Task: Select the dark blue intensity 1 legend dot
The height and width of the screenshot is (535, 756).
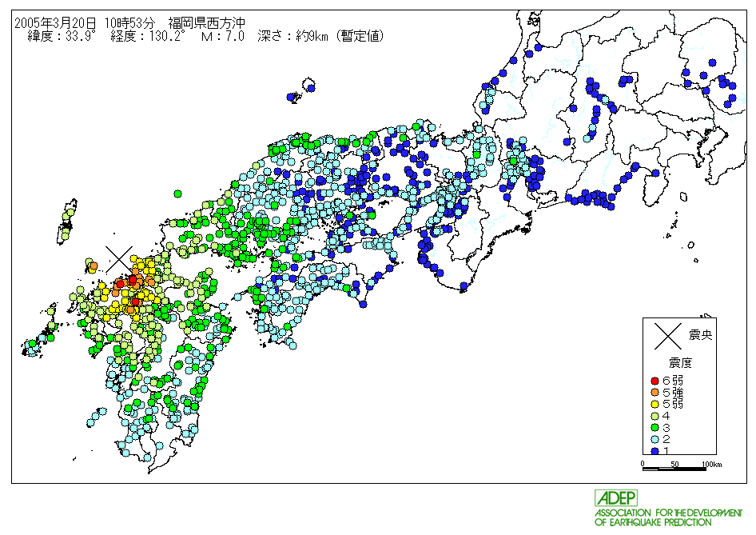Action: [655, 451]
